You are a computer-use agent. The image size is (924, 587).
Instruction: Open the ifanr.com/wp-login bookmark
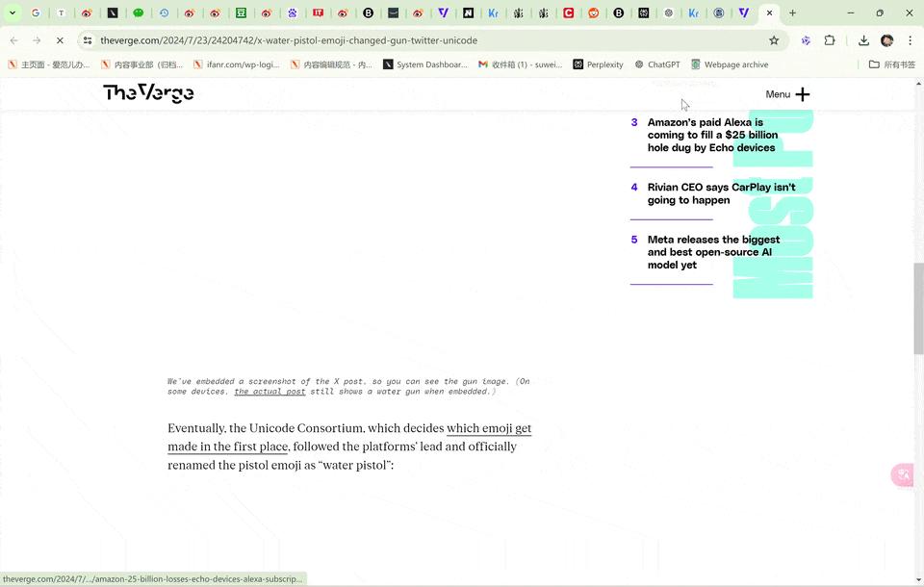click(237, 64)
